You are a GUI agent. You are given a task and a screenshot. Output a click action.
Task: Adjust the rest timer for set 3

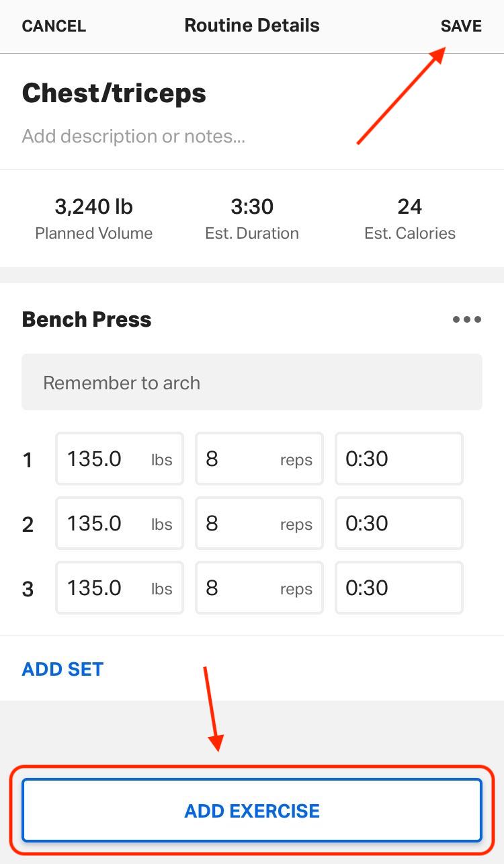pos(398,588)
